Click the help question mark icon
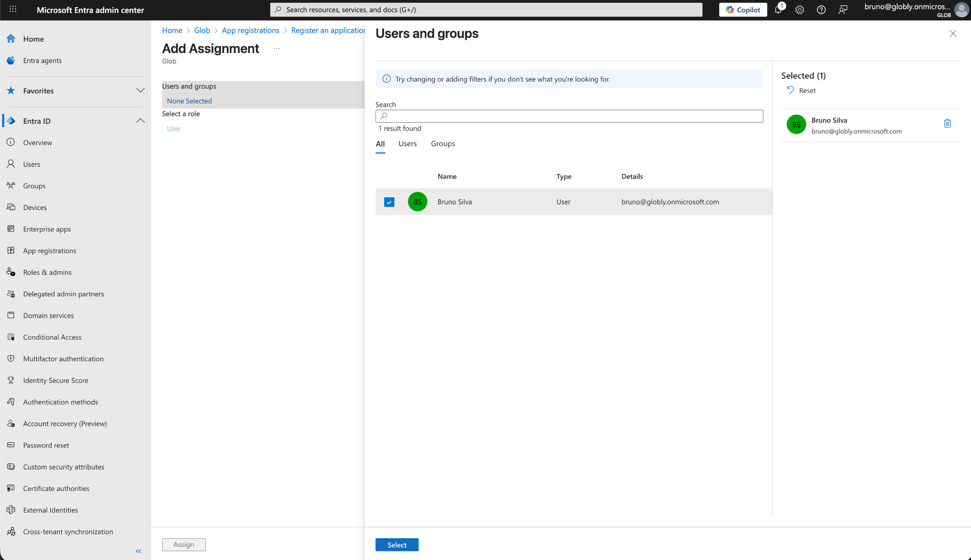This screenshot has height=560, width=971. [821, 10]
